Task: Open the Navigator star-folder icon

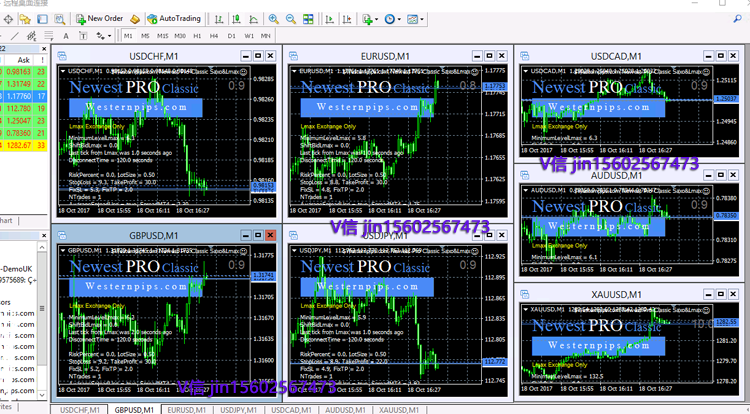Action: [x=25, y=19]
